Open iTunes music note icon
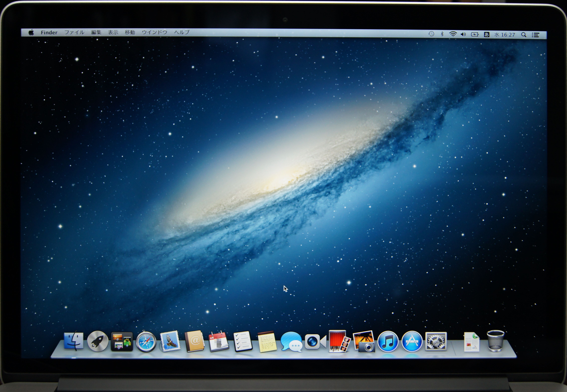 click(388, 341)
